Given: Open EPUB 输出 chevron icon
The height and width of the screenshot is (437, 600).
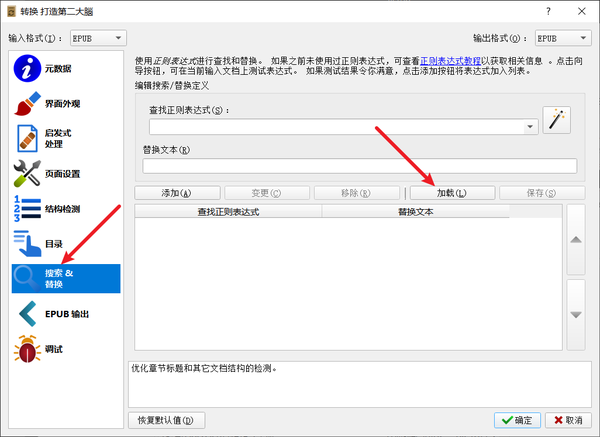Looking at the screenshot, I should pos(27,314).
